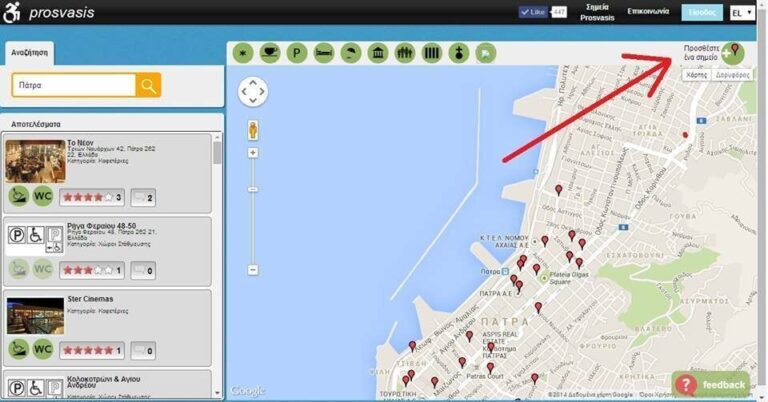The width and height of the screenshot is (768, 402).
Task: Switch map to Δορυφόρος satellite view
Action: coord(733,75)
